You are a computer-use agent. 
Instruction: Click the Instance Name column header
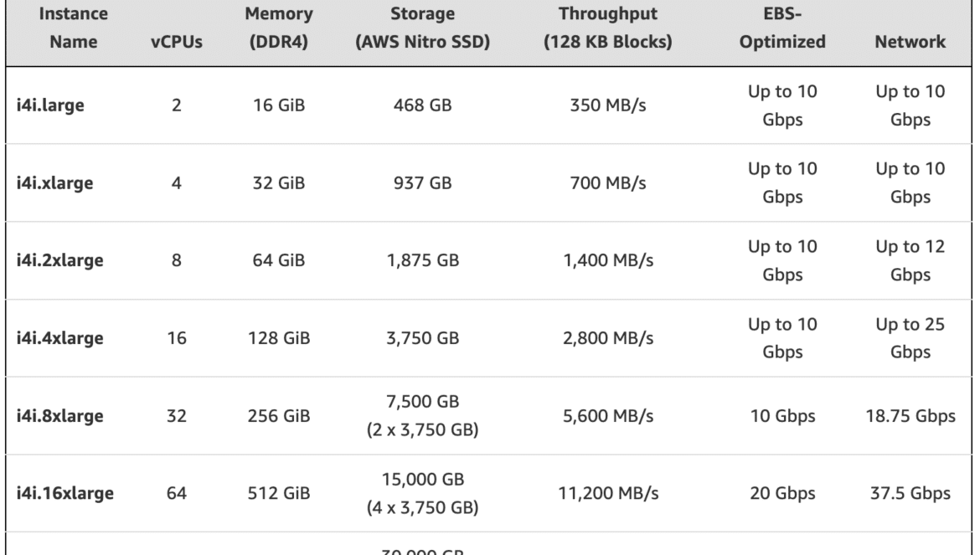(73, 28)
